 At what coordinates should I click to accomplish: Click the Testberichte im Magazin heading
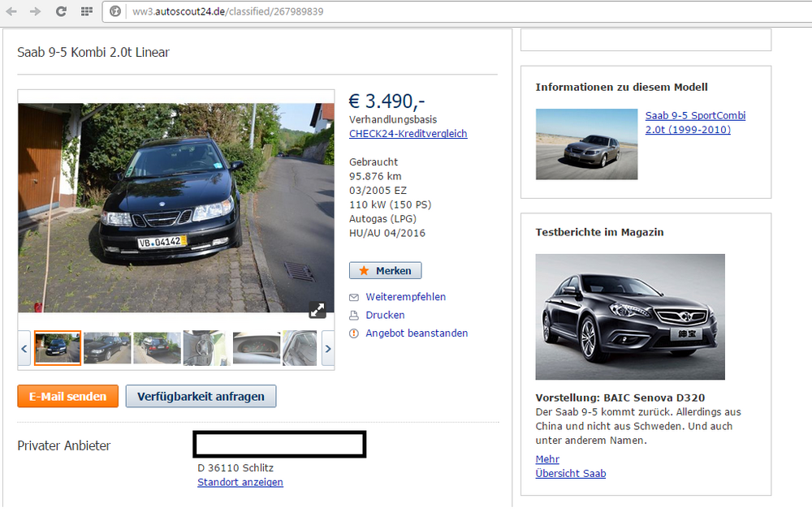pyautogui.click(x=600, y=232)
